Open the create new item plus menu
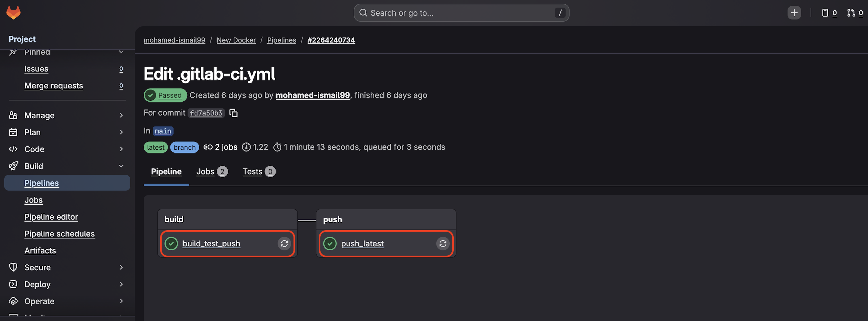The width and height of the screenshot is (868, 321). (794, 13)
